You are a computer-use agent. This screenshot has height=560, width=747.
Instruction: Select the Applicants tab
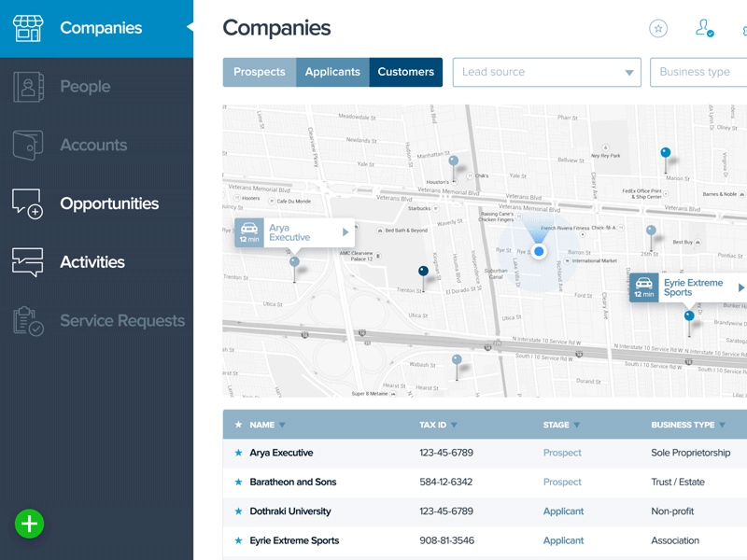[332, 72]
